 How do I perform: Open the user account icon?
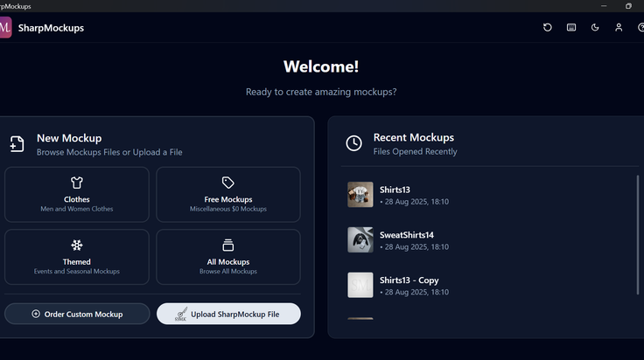(619, 27)
